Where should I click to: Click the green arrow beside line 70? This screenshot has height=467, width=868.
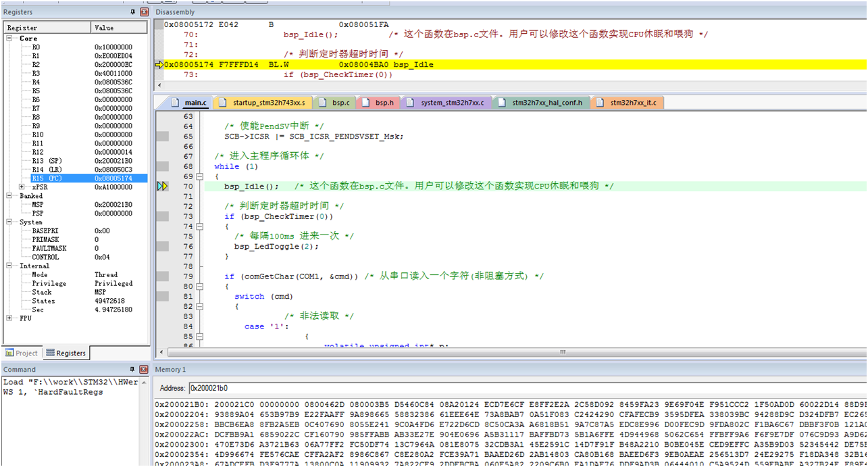click(x=162, y=185)
